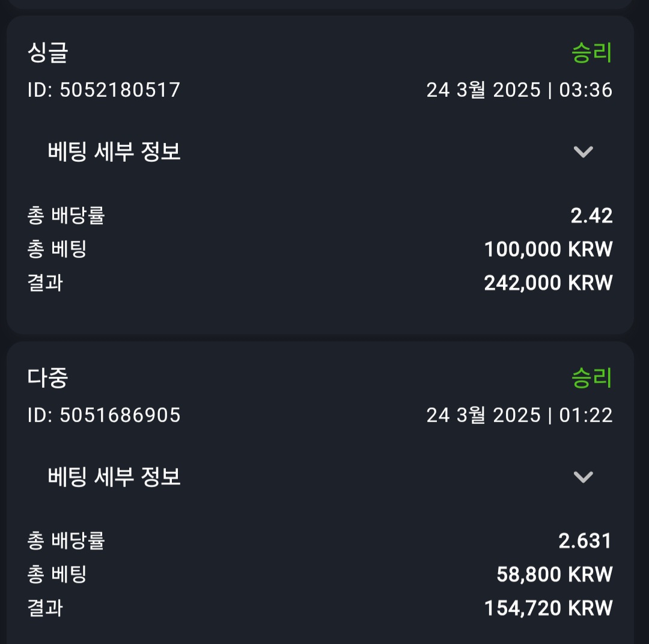The height and width of the screenshot is (644, 649).
Task: Select the 싱글 bet type title
Action: click(48, 53)
